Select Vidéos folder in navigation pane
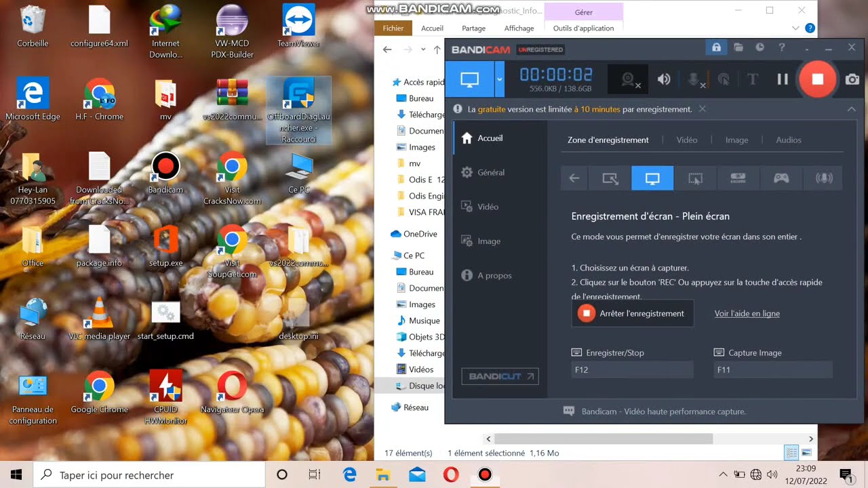 click(x=415, y=369)
